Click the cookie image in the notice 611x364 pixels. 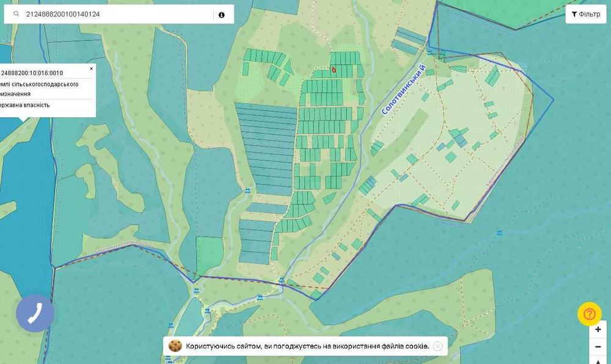175,346
